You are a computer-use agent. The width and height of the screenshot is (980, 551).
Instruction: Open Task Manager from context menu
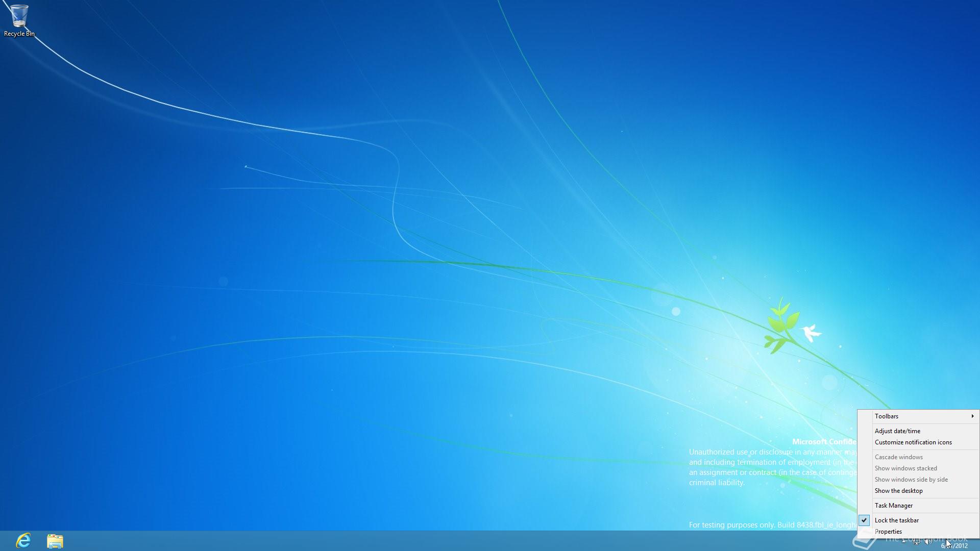(x=894, y=506)
